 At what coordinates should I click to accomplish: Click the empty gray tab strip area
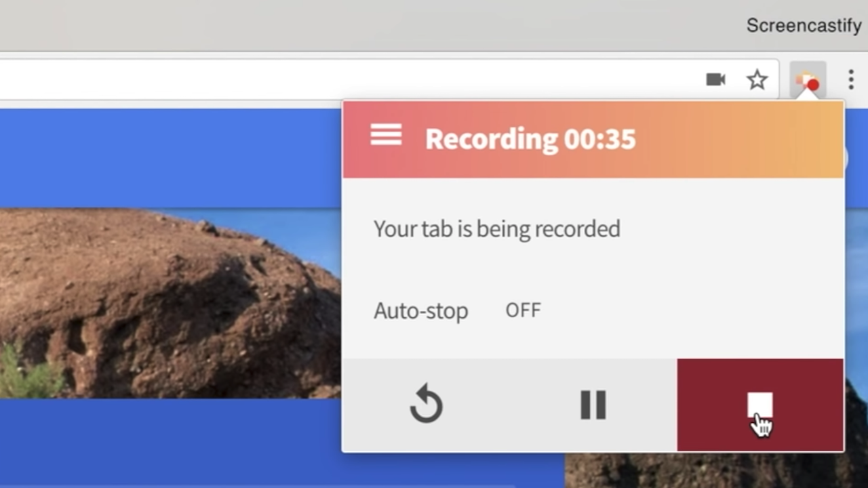339,26
